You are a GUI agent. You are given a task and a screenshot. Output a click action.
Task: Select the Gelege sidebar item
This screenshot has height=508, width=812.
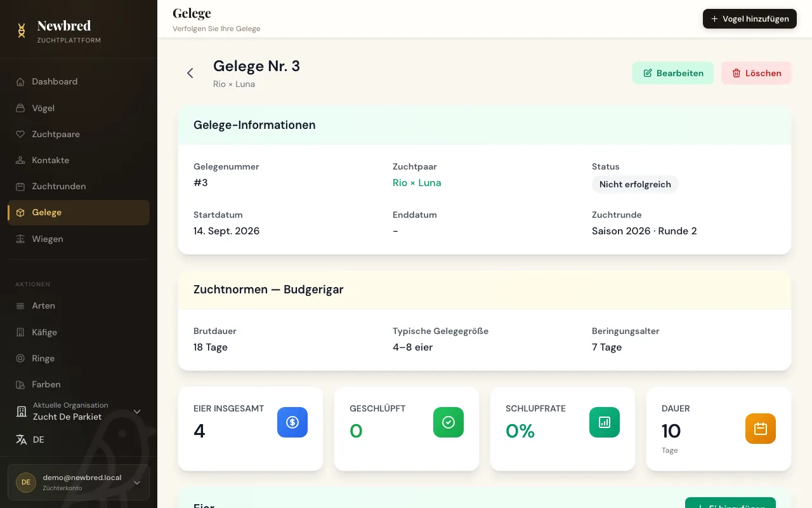pos(79,213)
